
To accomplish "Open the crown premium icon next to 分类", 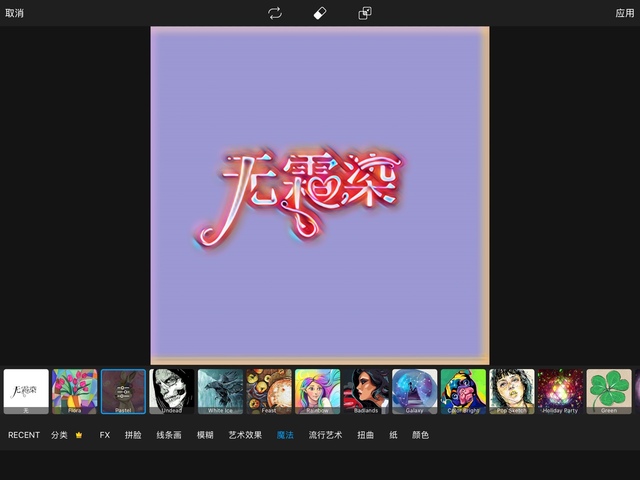I will tap(79, 436).
